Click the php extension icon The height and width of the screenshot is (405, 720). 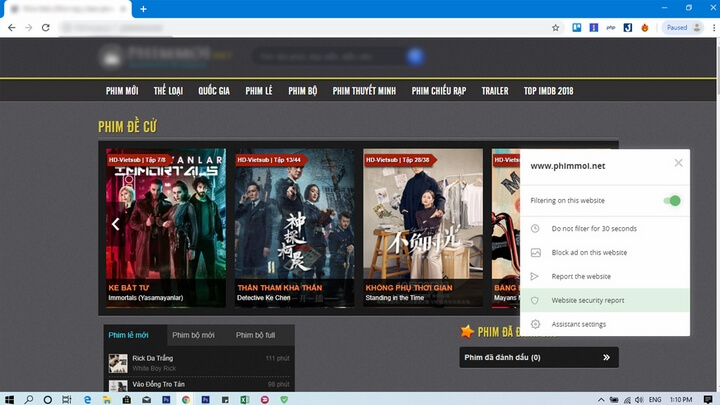pos(610,28)
